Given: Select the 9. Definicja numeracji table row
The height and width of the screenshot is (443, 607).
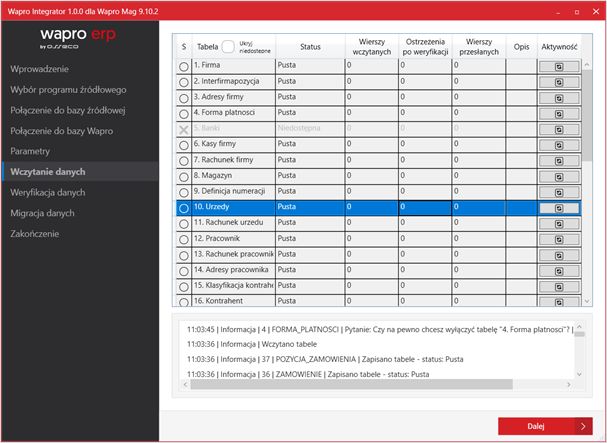Looking at the screenshot, I should tap(232, 191).
